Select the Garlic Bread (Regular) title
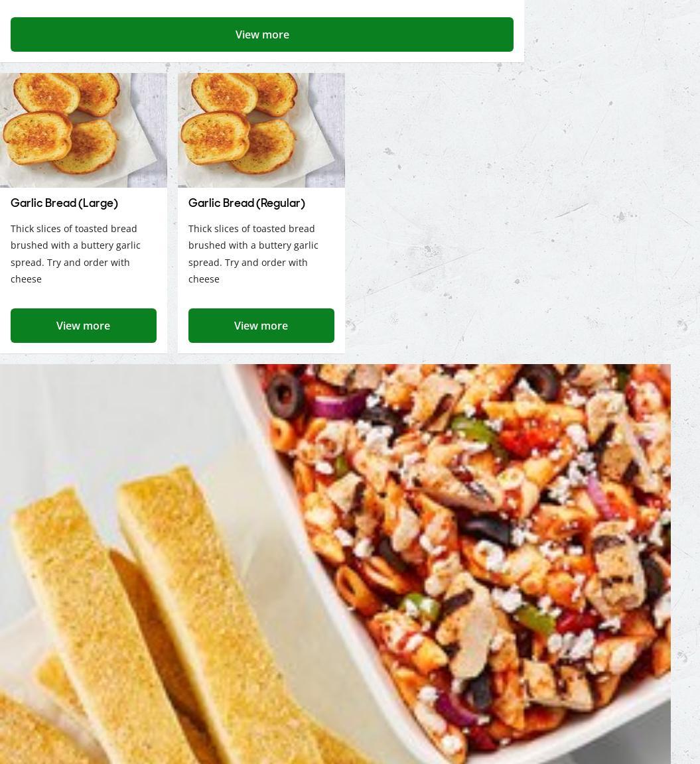Screen dimensions: 700x764 coord(247,203)
